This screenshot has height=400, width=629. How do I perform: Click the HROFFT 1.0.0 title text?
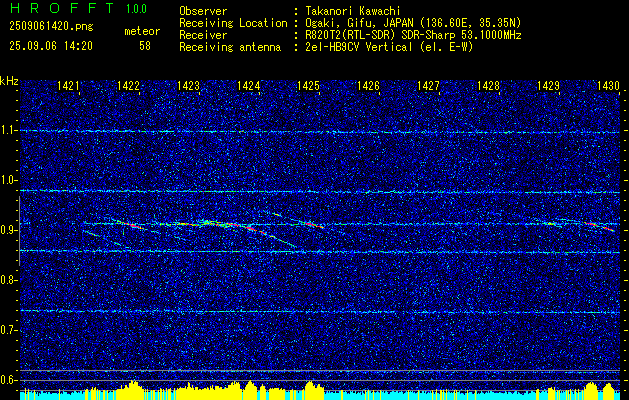coord(78,8)
